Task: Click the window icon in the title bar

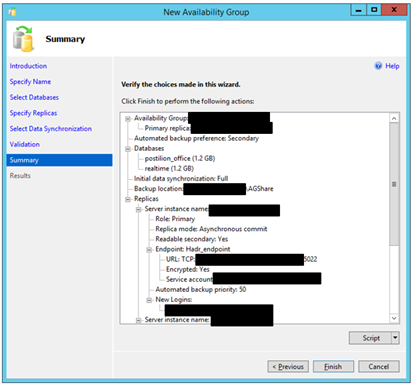Action: tap(13, 12)
